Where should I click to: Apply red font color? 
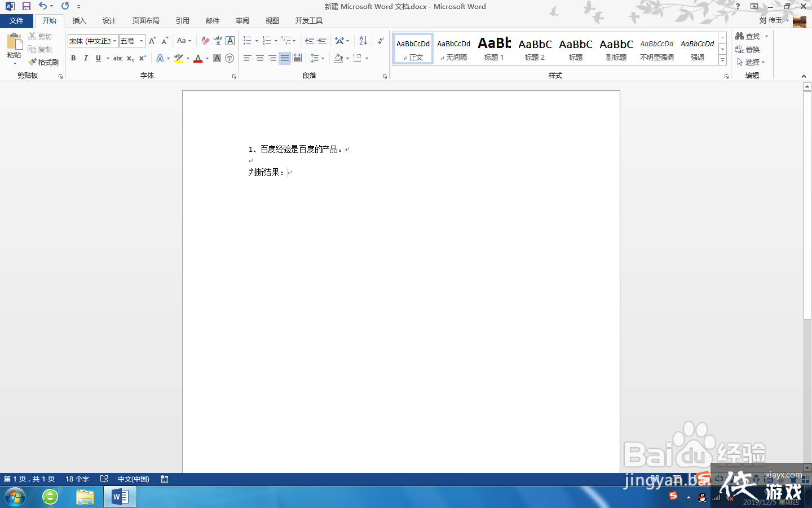198,58
